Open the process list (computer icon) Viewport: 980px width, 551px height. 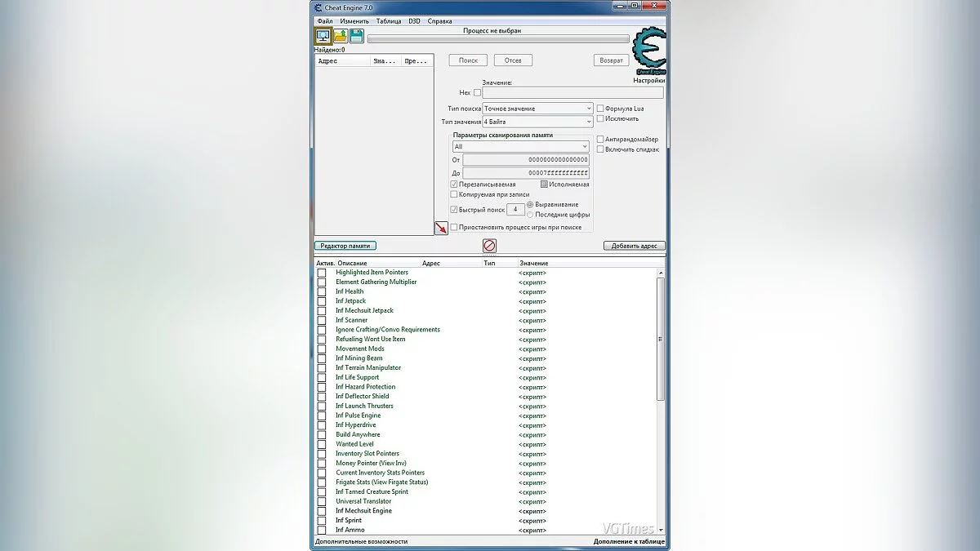323,36
